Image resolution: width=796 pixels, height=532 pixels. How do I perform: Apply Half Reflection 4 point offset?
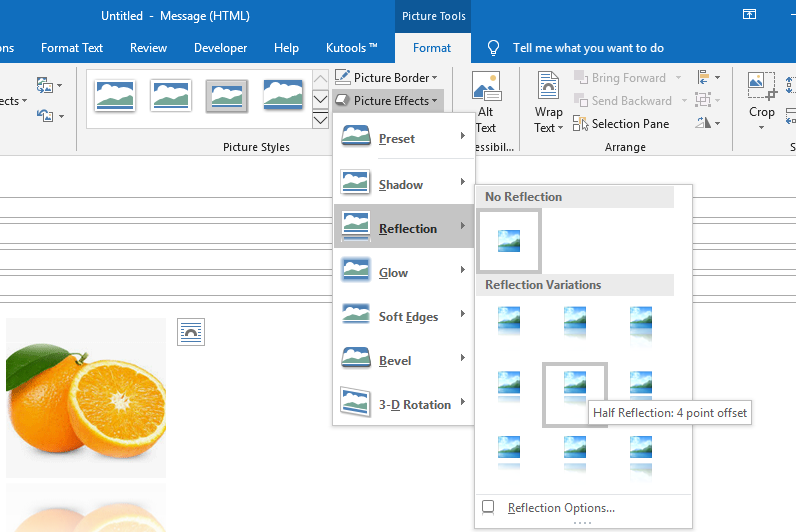click(575, 394)
